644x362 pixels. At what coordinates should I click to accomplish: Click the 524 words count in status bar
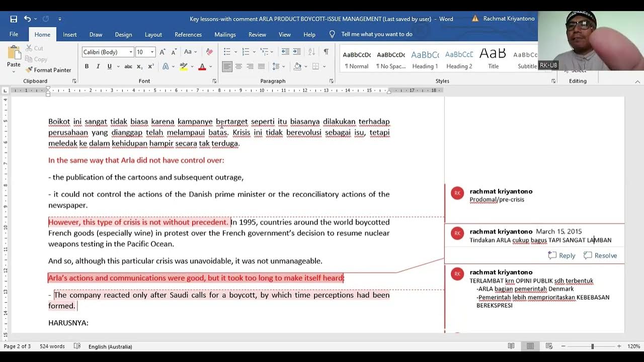pos(52,346)
